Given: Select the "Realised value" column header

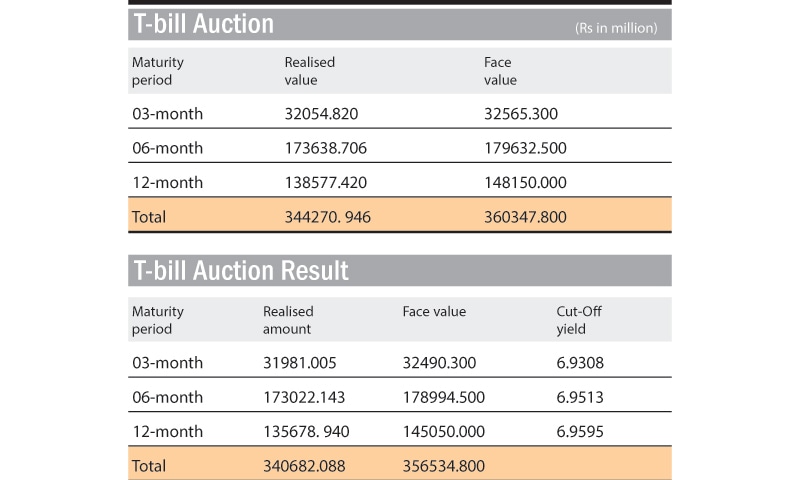Looking at the screenshot, I should [x=310, y=70].
